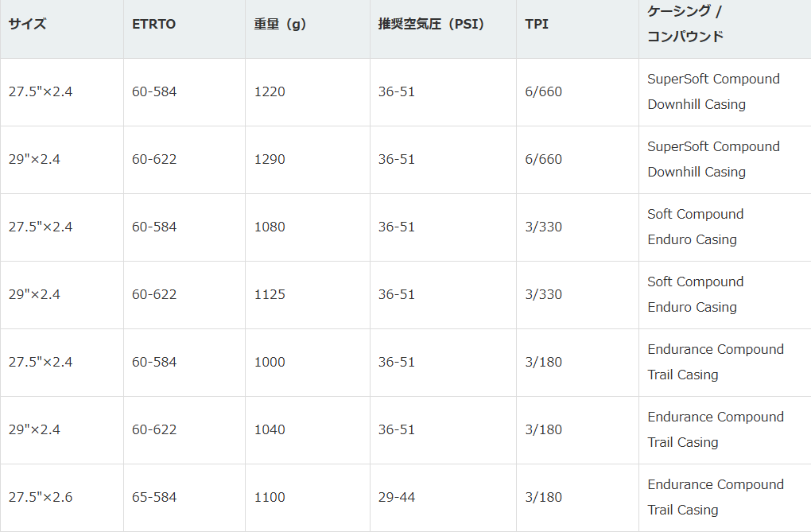Click the 29-44 PSI value
The width and height of the screenshot is (811, 532).
[397, 497]
